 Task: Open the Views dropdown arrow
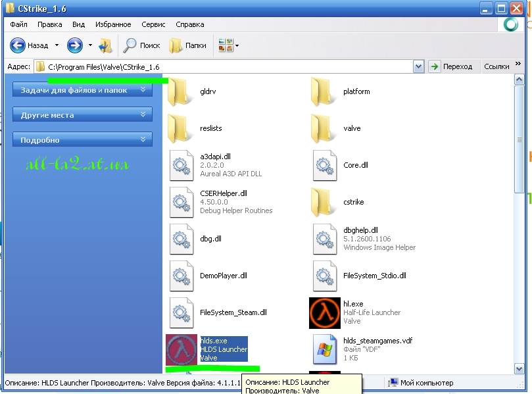click(x=237, y=45)
